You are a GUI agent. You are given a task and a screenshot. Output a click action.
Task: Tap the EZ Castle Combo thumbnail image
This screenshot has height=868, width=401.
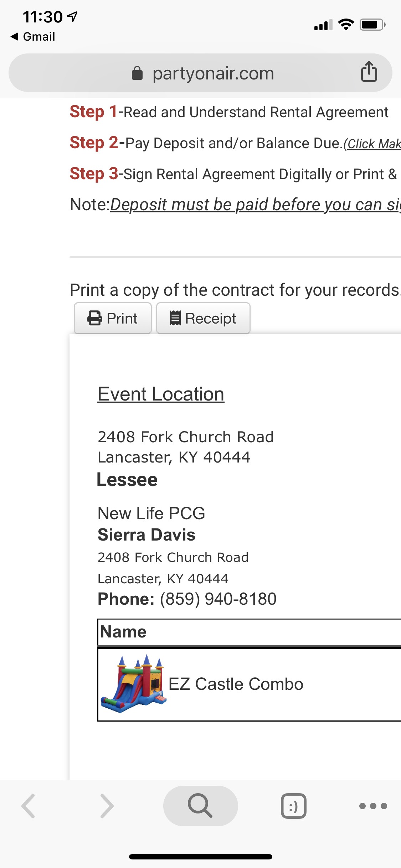(x=133, y=684)
